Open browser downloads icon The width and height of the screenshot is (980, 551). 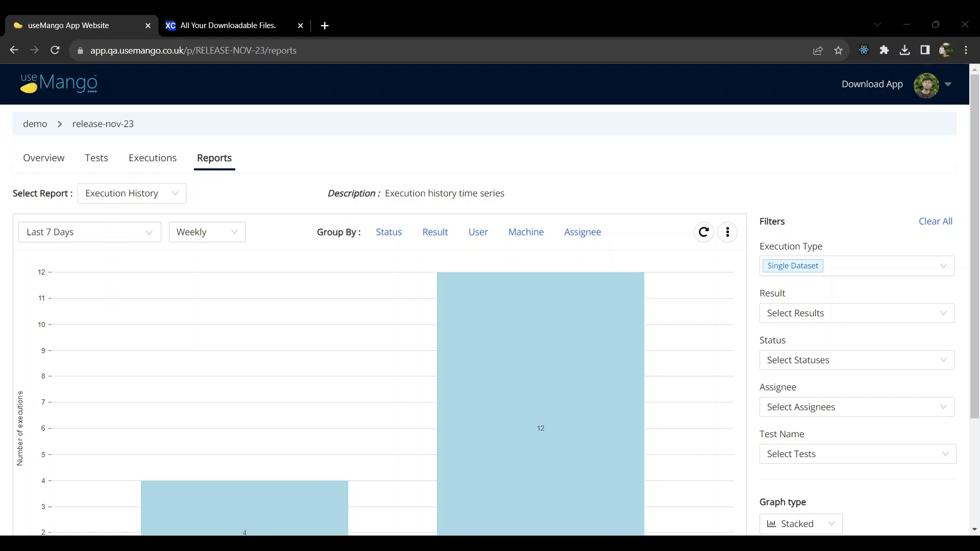[x=904, y=50]
